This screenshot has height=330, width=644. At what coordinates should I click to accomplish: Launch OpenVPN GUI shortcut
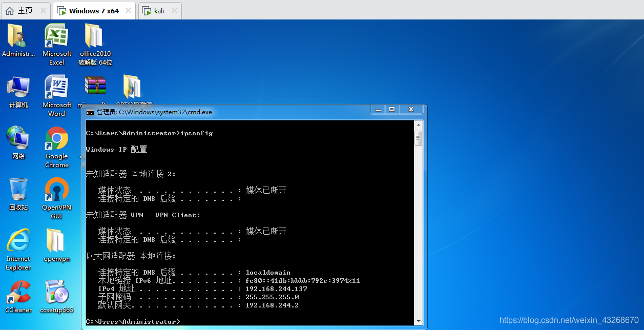point(56,190)
